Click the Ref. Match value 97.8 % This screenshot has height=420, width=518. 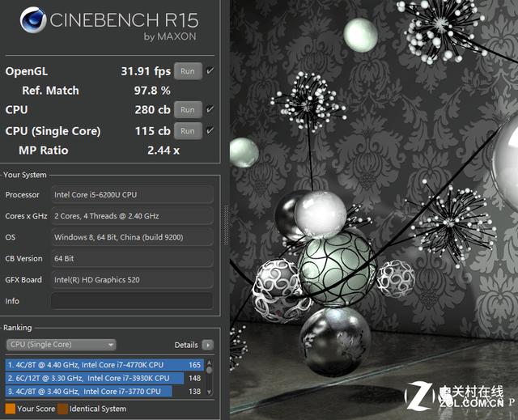152,91
